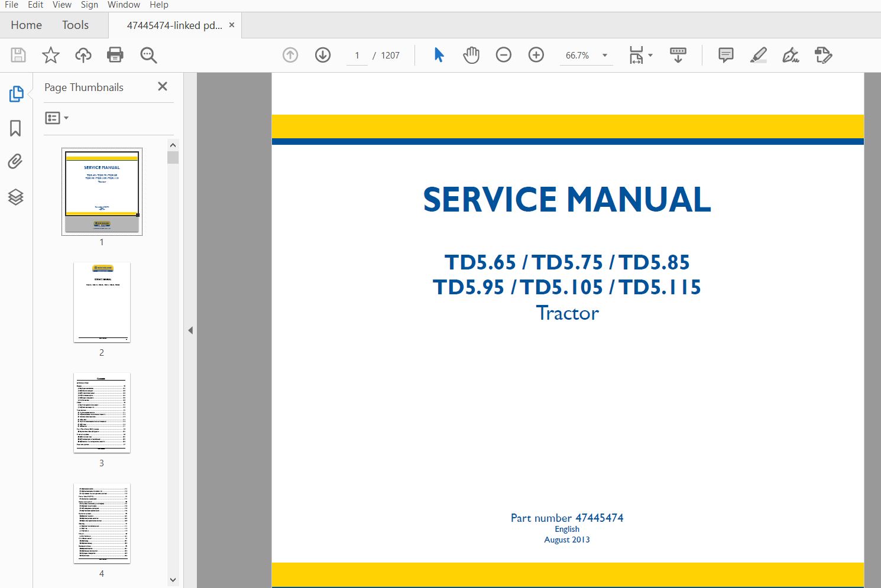Select page 4 thumbnail

[x=102, y=524]
